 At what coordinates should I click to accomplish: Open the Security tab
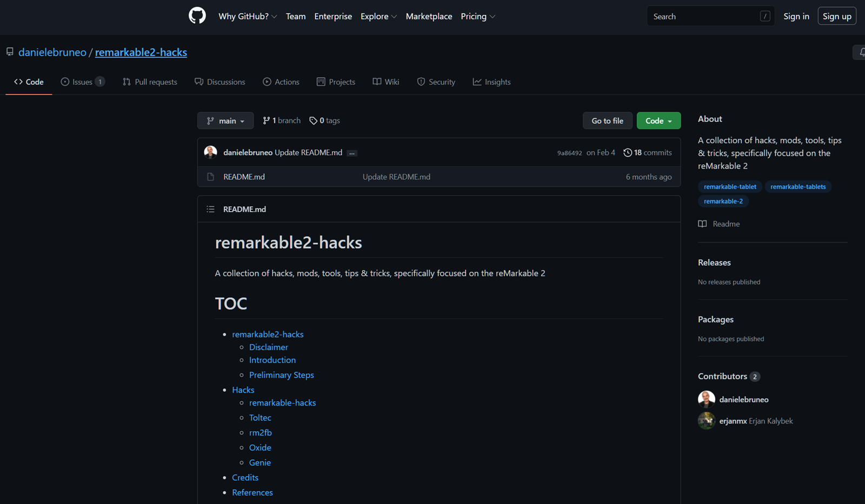click(436, 82)
